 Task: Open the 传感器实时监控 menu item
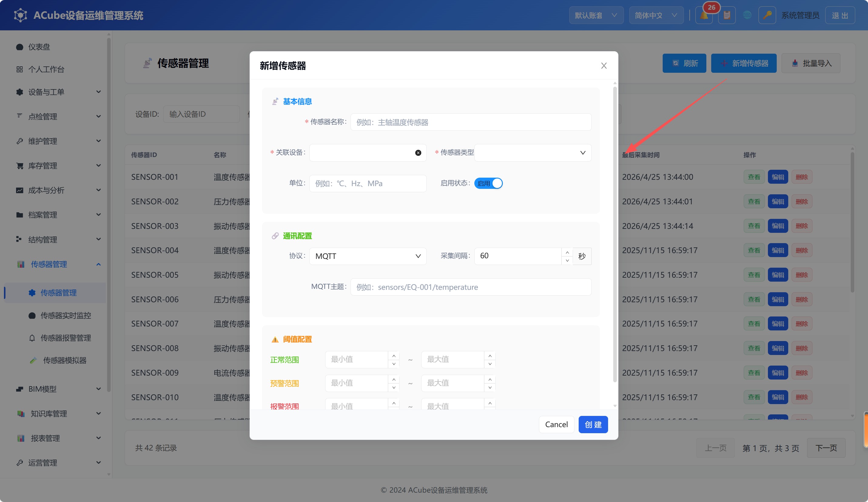(x=66, y=315)
